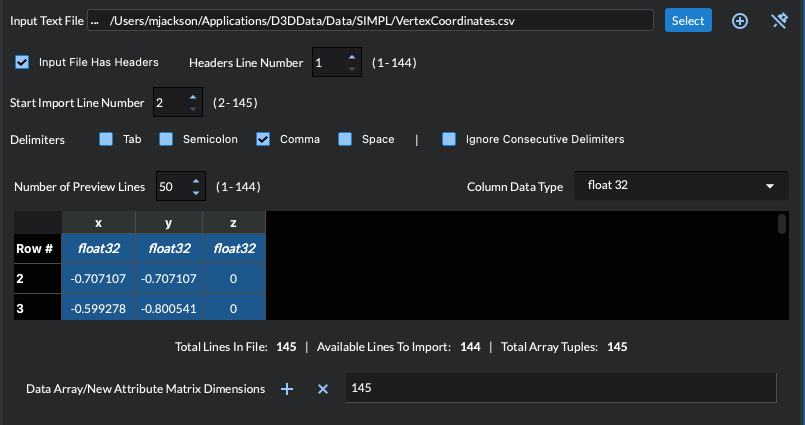Click the ellipsis button in the input path field
The width and height of the screenshot is (805, 425).
[94, 21]
